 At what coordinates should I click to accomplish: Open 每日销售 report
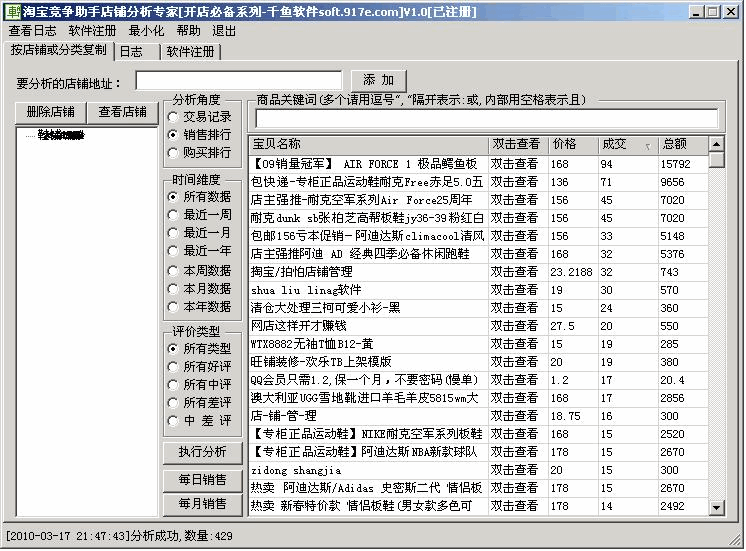pos(203,480)
